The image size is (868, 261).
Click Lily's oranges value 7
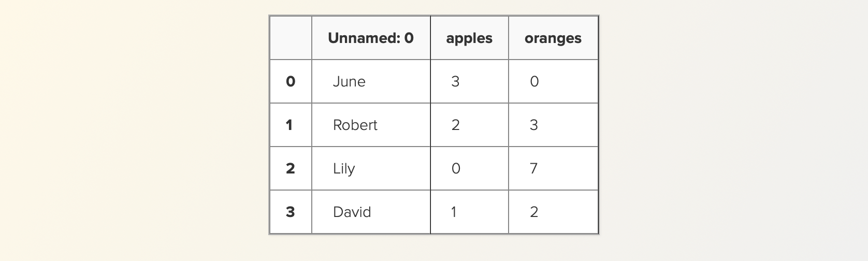553,168
